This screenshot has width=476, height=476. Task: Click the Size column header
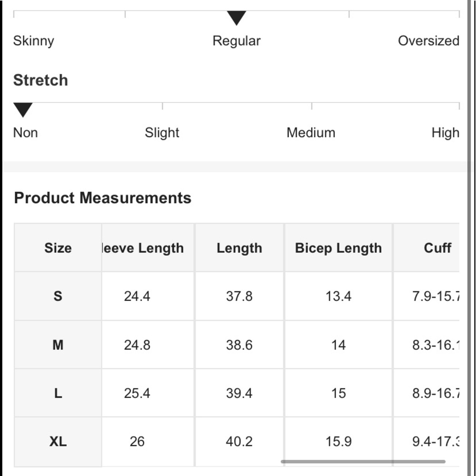58,248
